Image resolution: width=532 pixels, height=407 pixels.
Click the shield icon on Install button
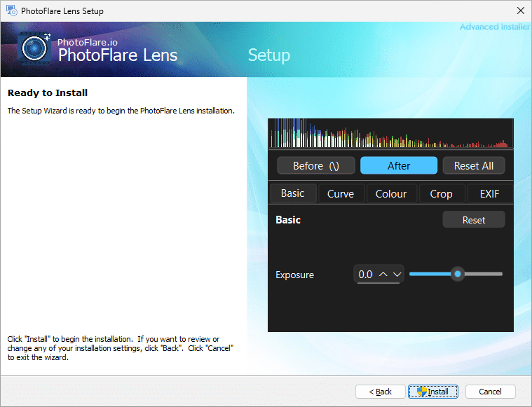[x=421, y=392]
